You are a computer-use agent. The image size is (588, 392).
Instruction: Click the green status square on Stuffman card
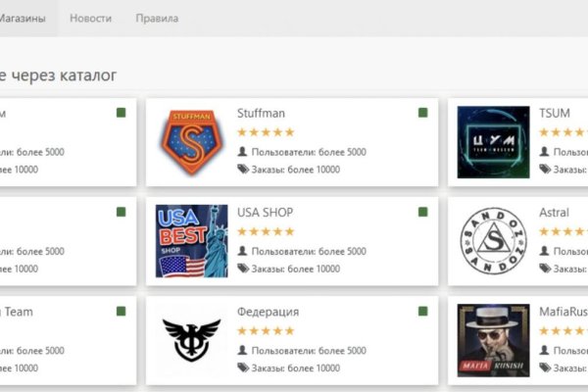click(422, 114)
